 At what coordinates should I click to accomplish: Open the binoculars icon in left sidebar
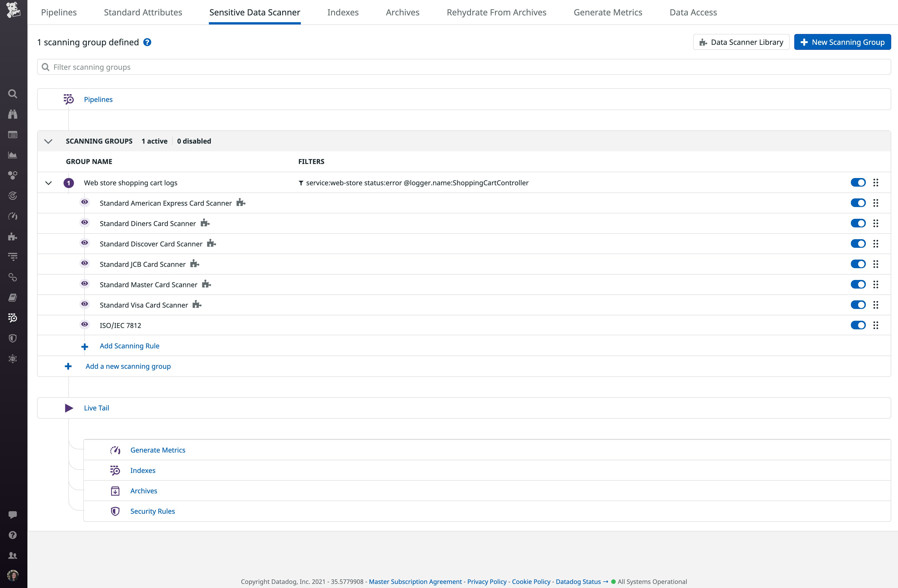12,114
